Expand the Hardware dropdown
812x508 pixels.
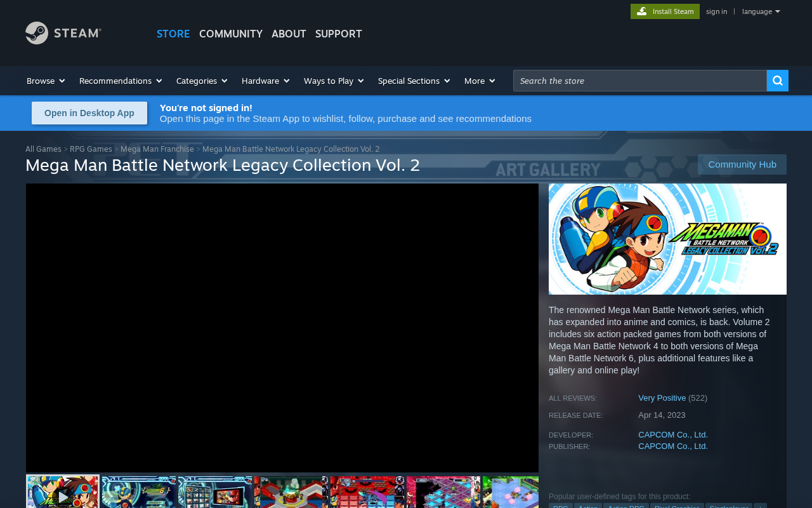pos(265,81)
